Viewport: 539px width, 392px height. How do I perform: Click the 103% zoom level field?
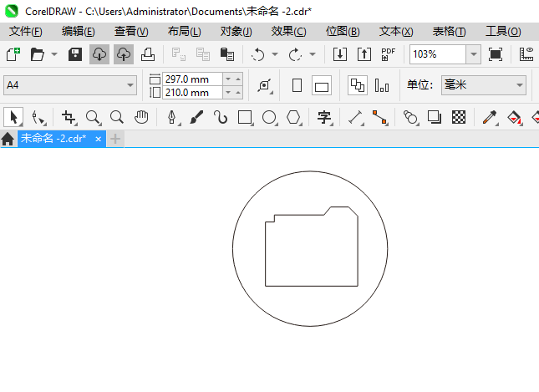tap(438, 54)
